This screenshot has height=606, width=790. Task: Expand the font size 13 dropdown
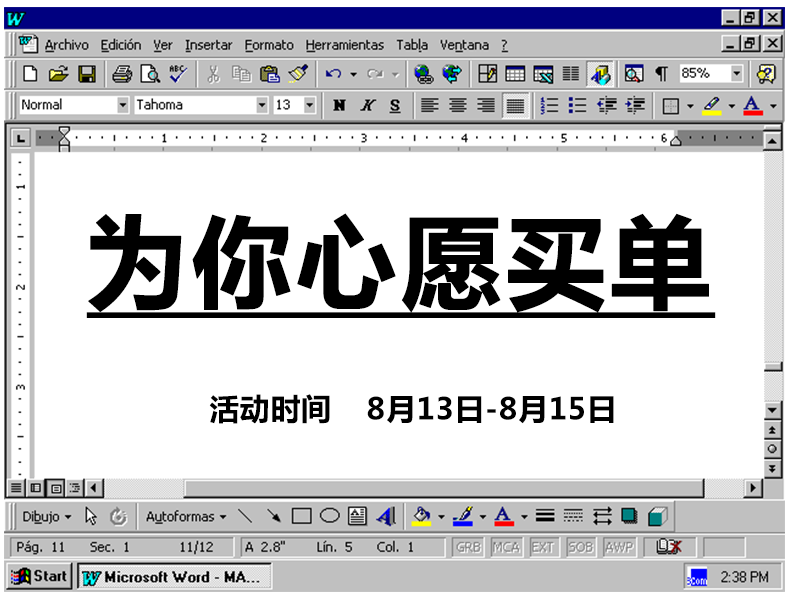310,105
